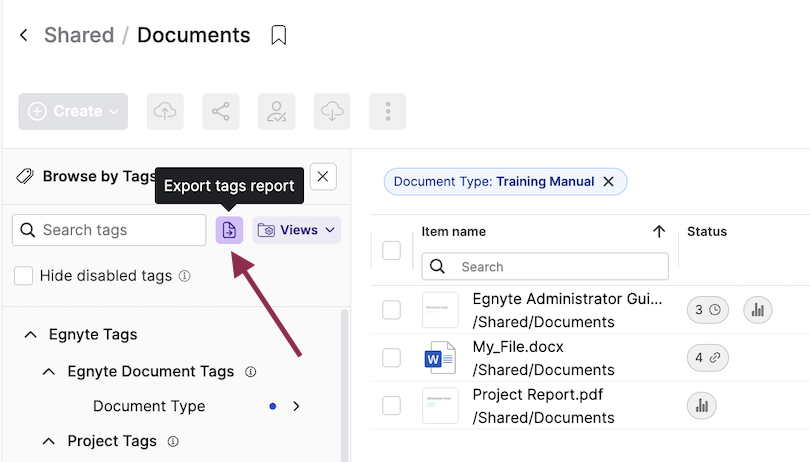Image resolution: width=810 pixels, height=462 pixels.
Task: Open the more options three-dot menu
Action: (x=388, y=111)
